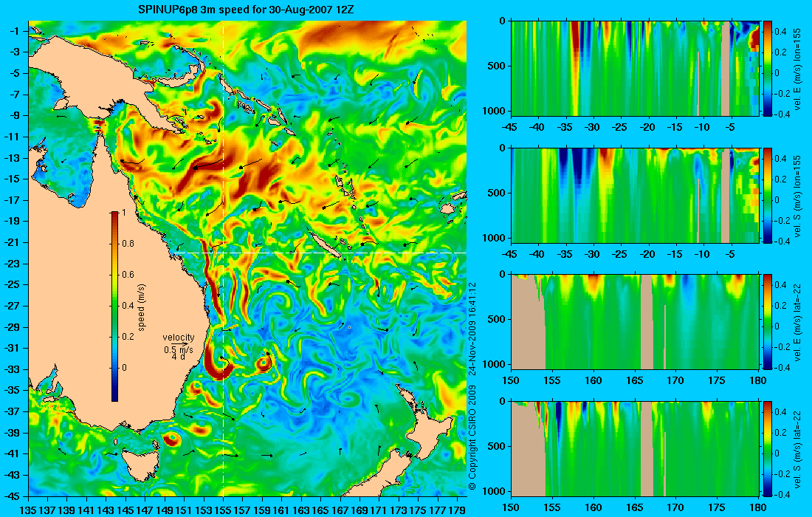The width and height of the screenshot is (812, 517).
Task: Click the ring eddy east of Australia near 159E
Action: [x=264, y=362]
